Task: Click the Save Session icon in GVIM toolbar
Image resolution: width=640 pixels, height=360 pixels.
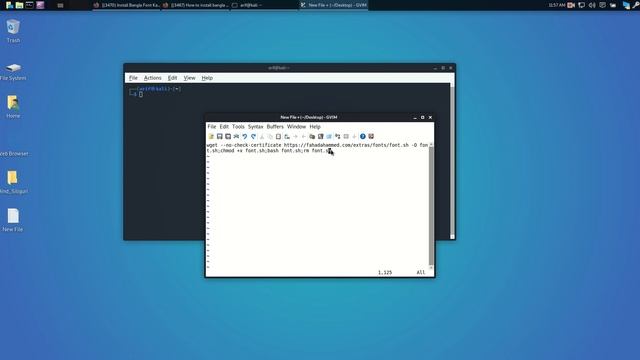Action: [320, 136]
